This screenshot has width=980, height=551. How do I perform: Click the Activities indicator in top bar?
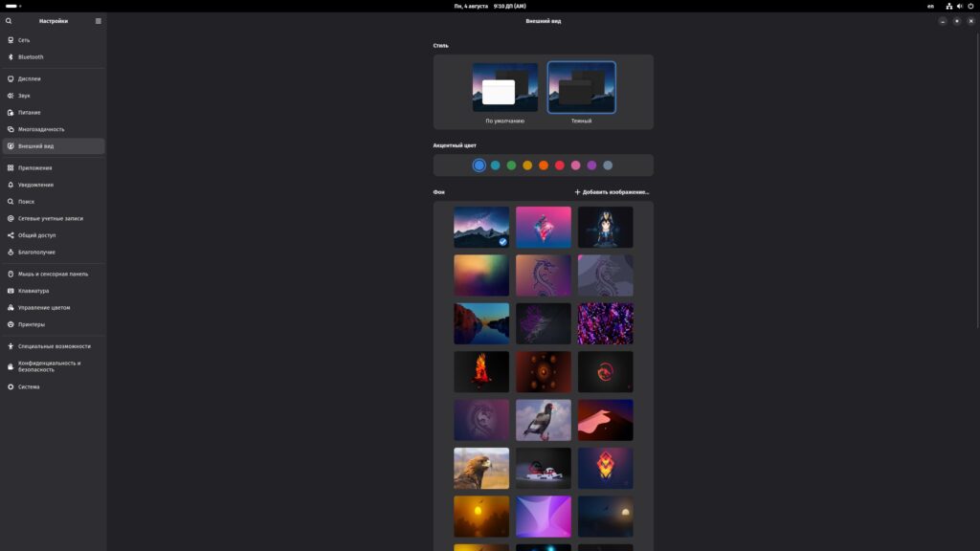pos(13,7)
